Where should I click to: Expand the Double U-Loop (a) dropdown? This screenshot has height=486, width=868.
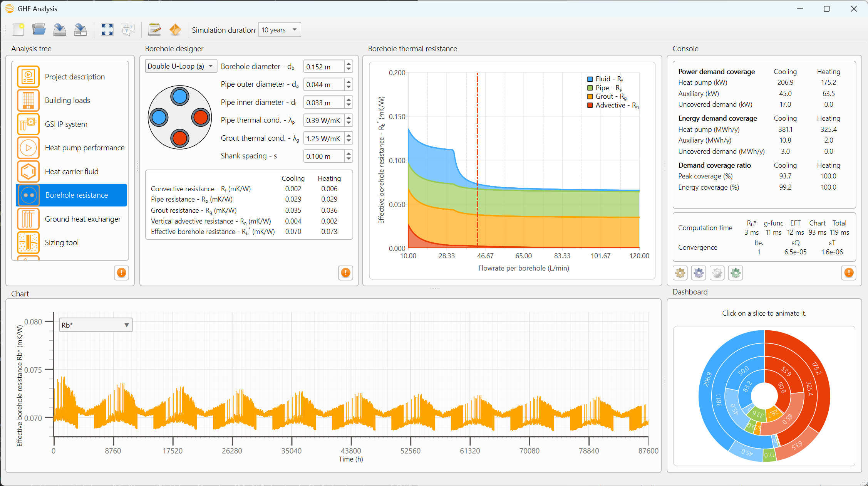pos(181,66)
